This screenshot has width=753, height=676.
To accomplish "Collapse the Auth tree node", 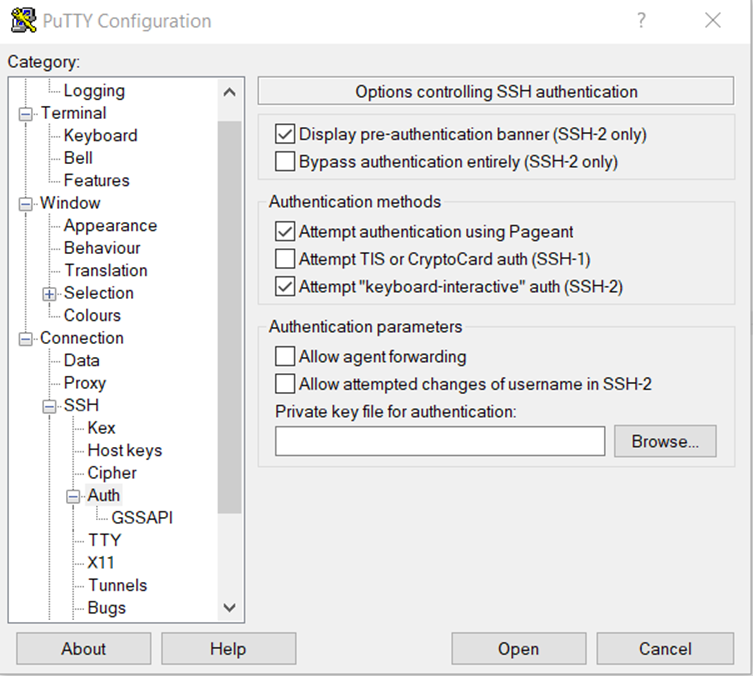I will coord(73,496).
